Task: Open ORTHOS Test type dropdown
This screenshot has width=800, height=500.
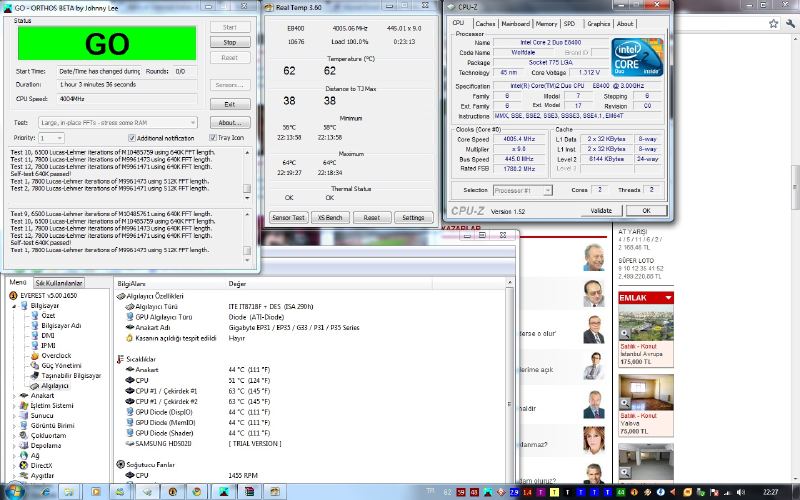Action: (x=117, y=122)
